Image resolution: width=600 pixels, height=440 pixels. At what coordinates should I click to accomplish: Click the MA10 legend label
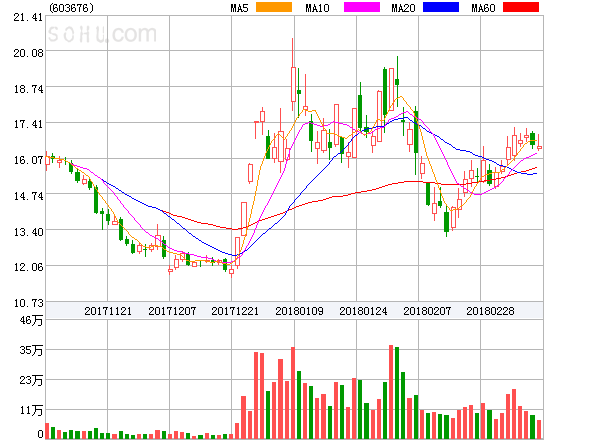tap(317, 8)
